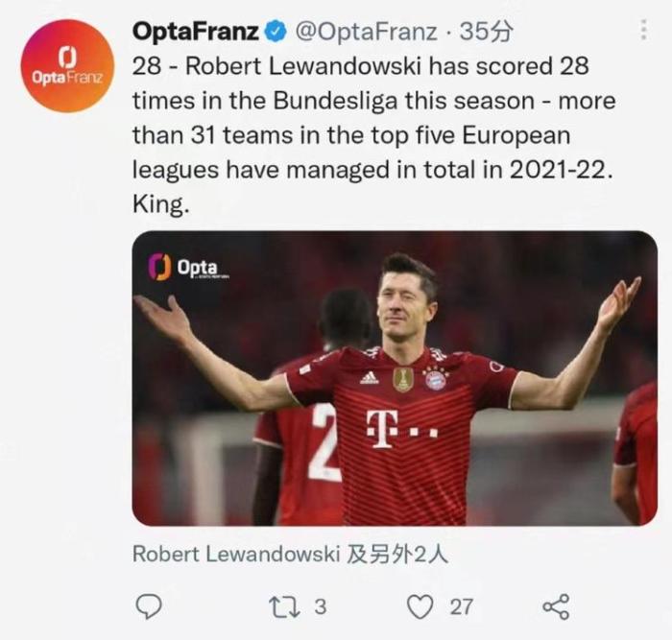Open tagged people Robert Lewandowski 及另外2人
672x640 pixels.
coord(290,555)
